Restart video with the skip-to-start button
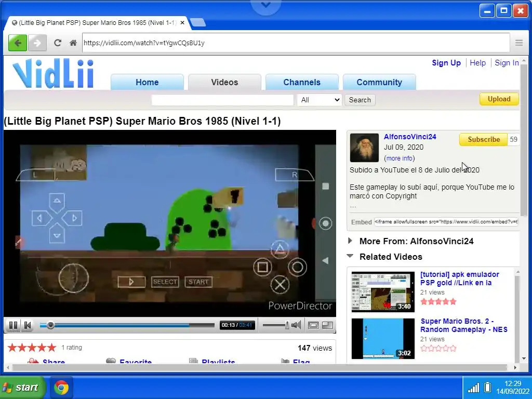The image size is (532, 399). pyautogui.click(x=28, y=325)
